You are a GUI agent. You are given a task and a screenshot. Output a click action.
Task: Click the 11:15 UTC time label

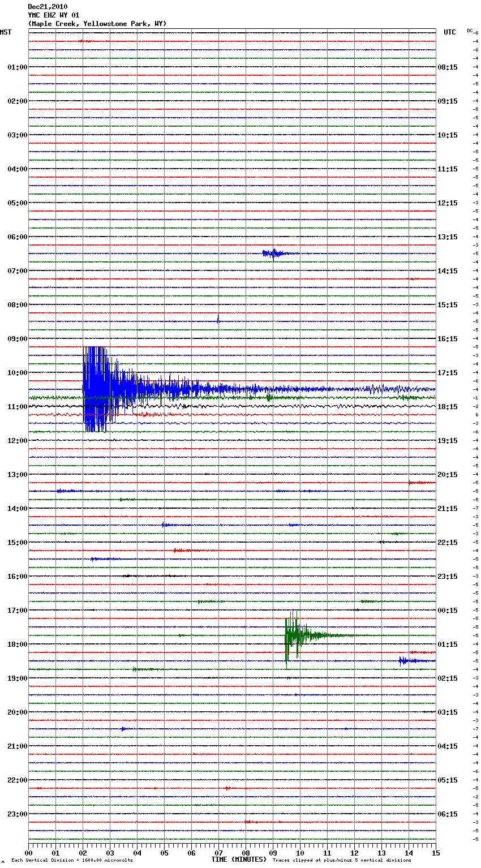point(448,169)
